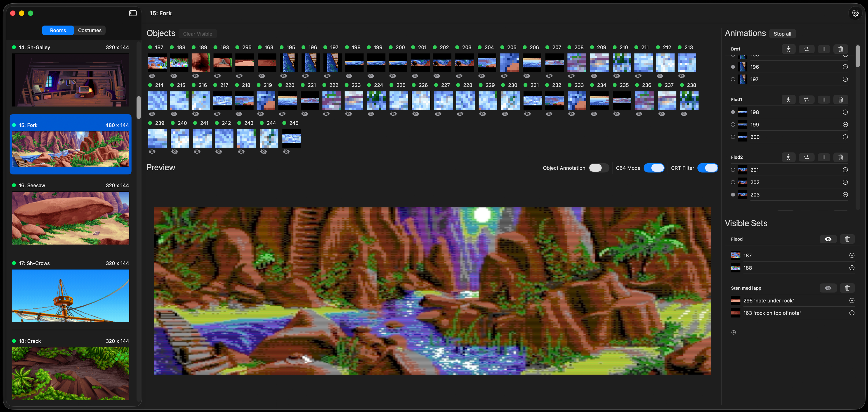Add a new visible set with plus icon
Viewport: 868px width, 412px height.
734,332
